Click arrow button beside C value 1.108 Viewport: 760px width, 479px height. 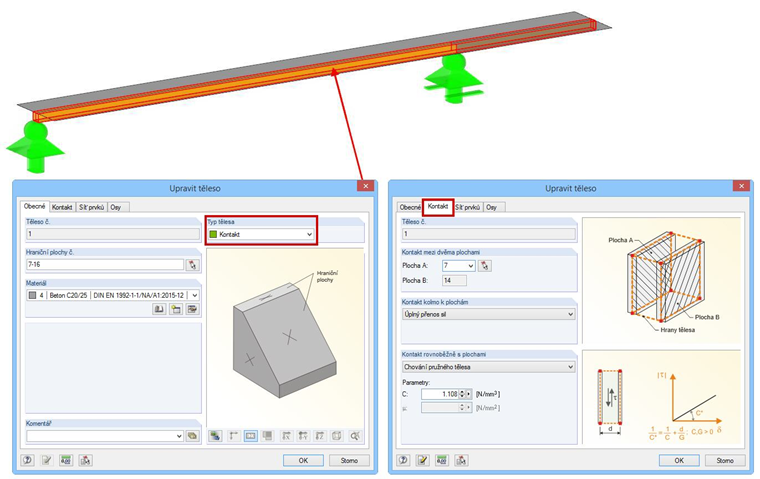(x=469, y=394)
